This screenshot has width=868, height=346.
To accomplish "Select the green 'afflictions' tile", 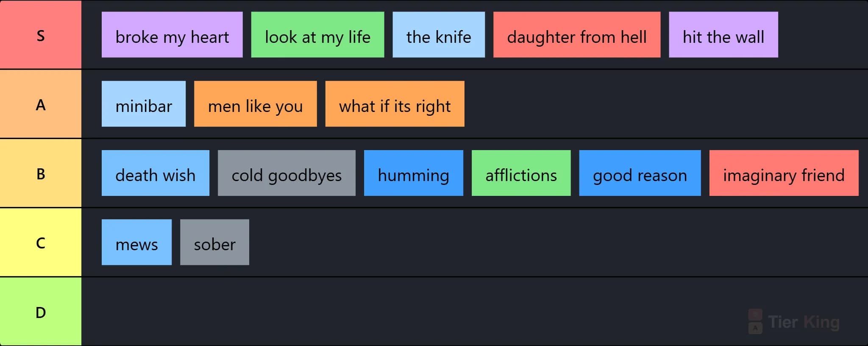I will point(521,173).
